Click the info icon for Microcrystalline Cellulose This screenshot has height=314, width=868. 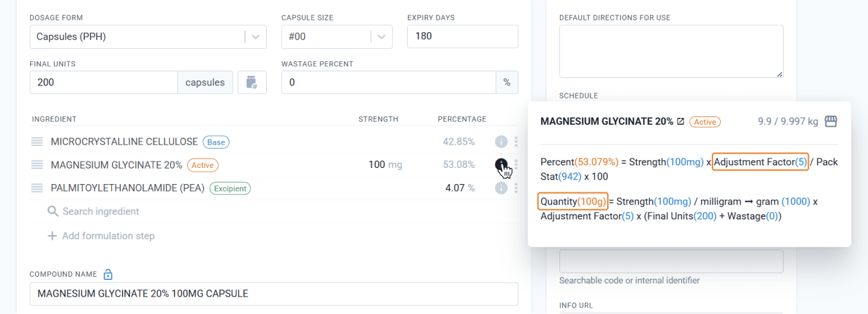tap(502, 142)
